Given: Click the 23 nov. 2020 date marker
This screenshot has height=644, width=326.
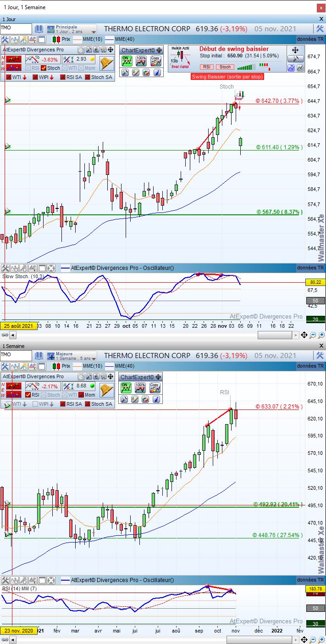Looking at the screenshot, I should click(18, 631).
